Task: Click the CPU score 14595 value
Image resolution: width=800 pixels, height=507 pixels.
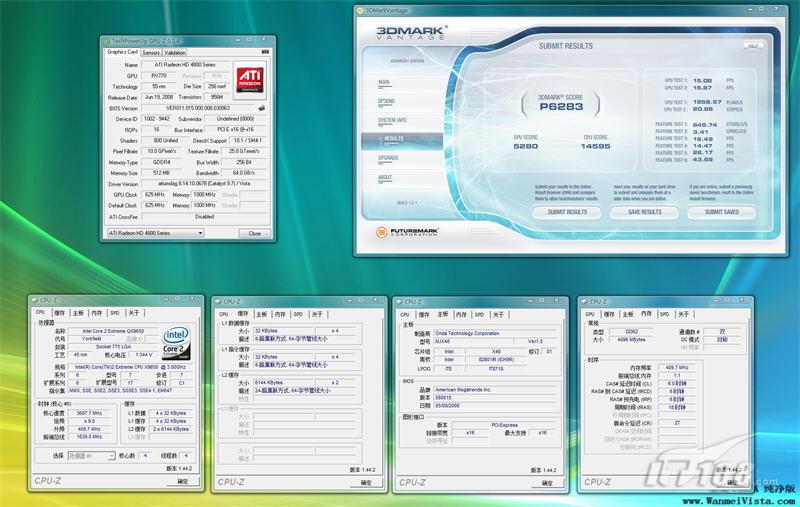Action: 595,146
